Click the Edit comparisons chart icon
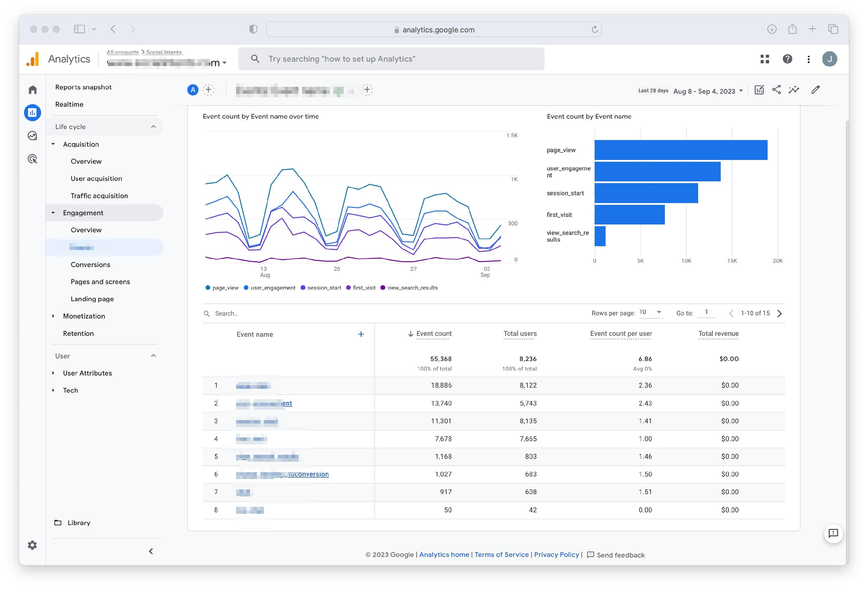This screenshot has height=589, width=868. point(759,90)
